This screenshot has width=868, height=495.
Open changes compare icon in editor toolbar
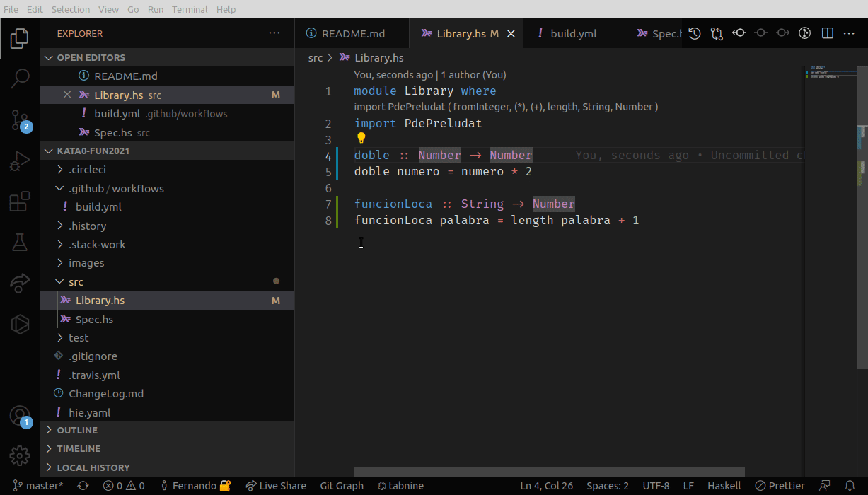(717, 33)
